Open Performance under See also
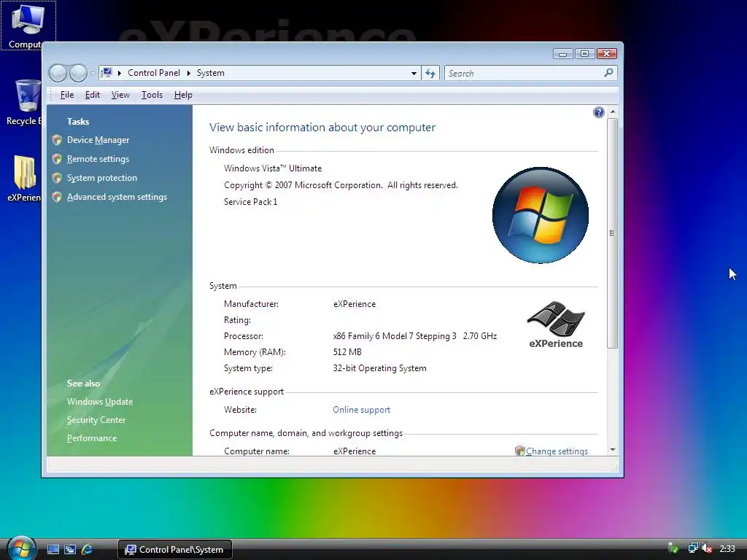 tap(92, 438)
